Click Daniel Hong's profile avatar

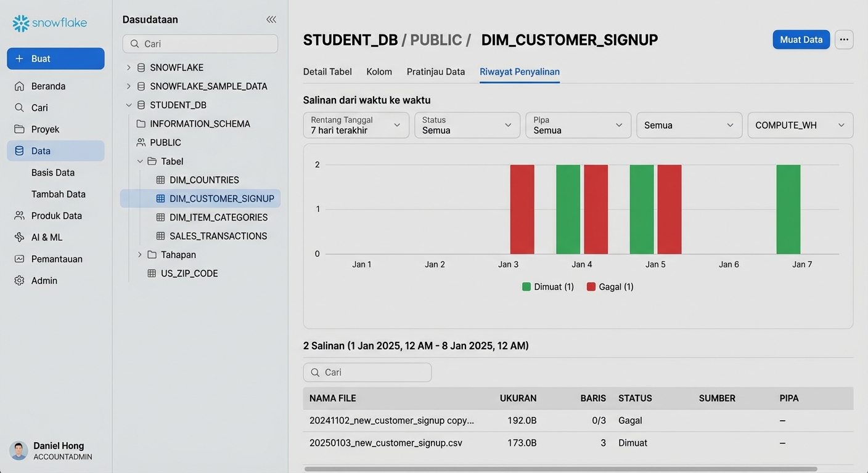click(x=19, y=451)
